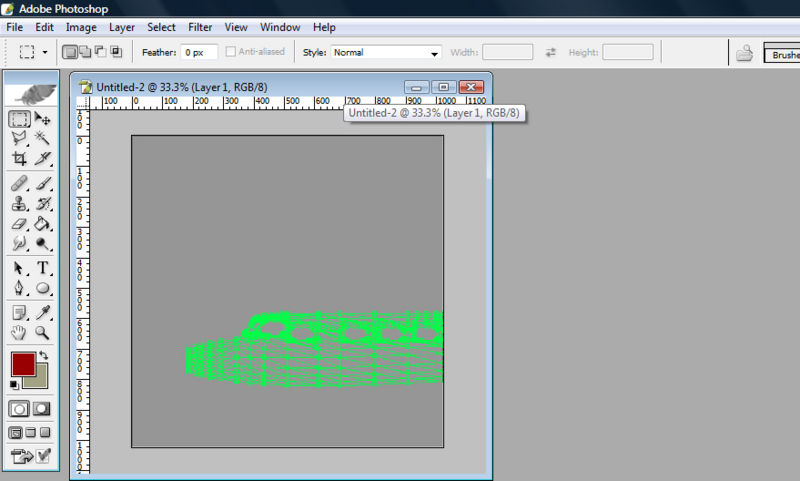Enable Full Screen Mode without menu bar
The width and height of the screenshot is (800, 481).
(x=45, y=433)
